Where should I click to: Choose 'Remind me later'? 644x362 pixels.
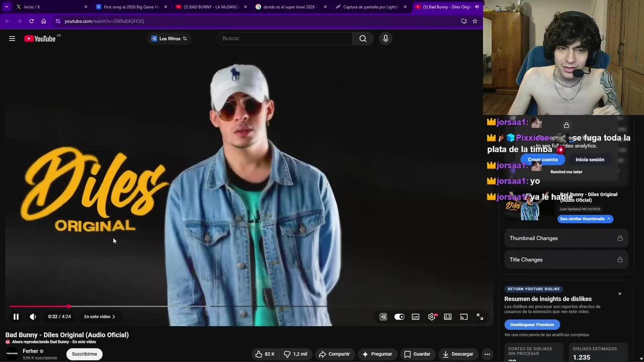566,172
